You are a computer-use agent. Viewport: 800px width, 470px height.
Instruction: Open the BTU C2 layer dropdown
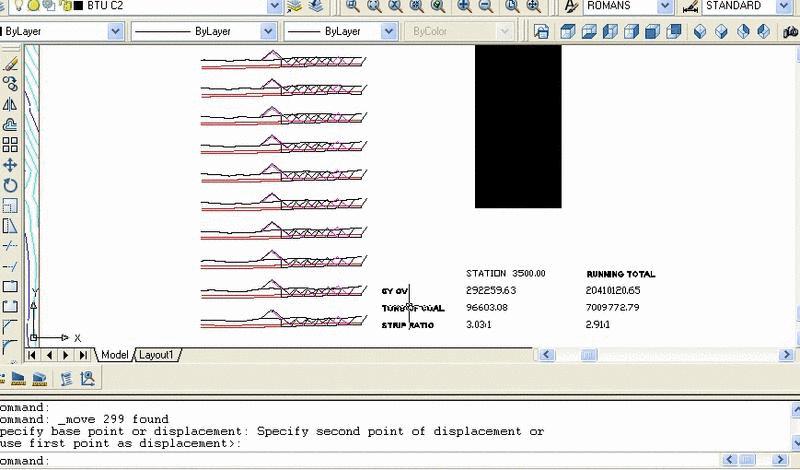[274, 6]
